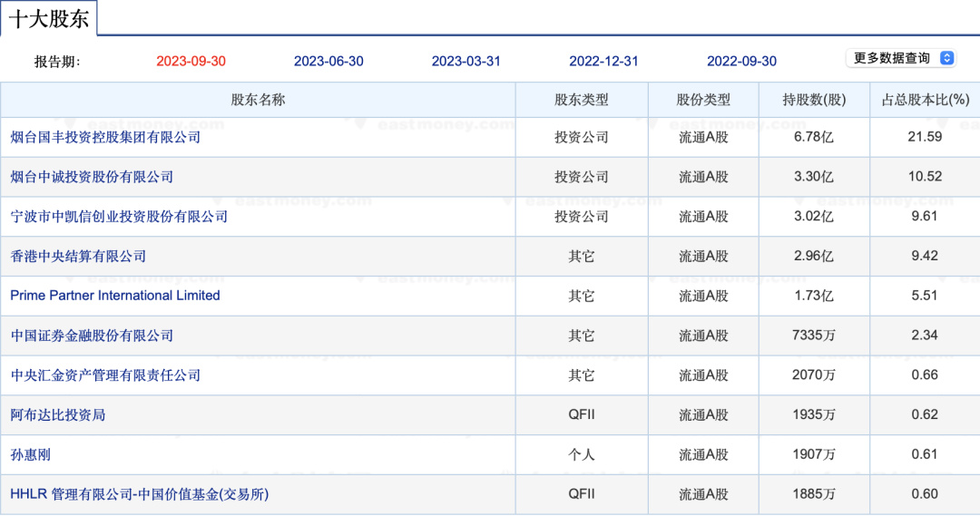Click the 5.51 percentage cell

(x=925, y=296)
